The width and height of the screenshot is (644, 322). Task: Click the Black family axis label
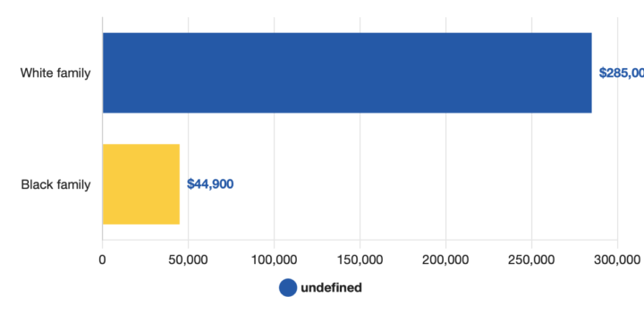(55, 184)
